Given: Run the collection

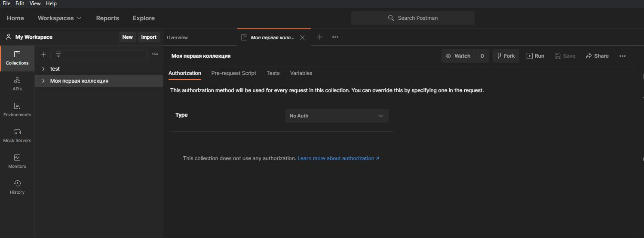Looking at the screenshot, I should point(535,56).
